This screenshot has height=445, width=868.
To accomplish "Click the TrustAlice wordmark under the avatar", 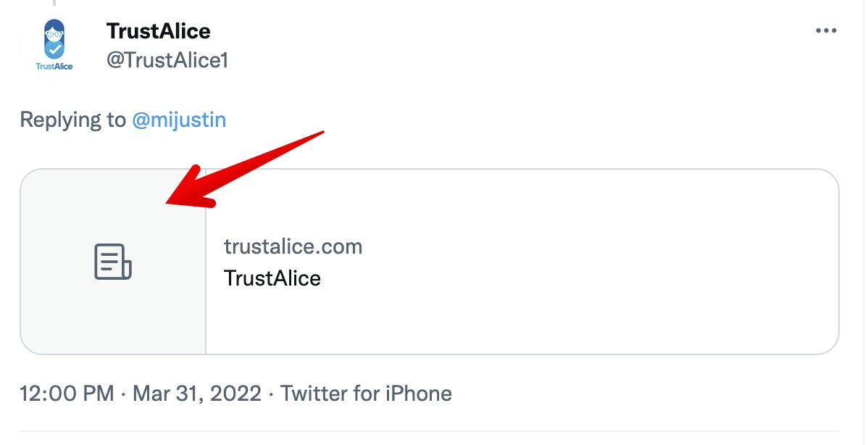I will point(54,66).
